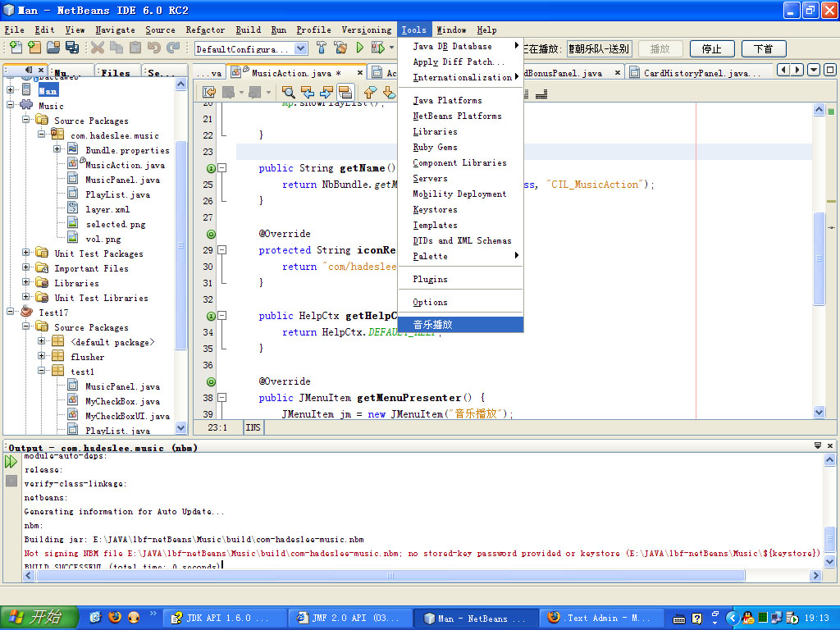Click the Undo toolbar icon
This screenshot has width=840, height=630.
[154, 48]
